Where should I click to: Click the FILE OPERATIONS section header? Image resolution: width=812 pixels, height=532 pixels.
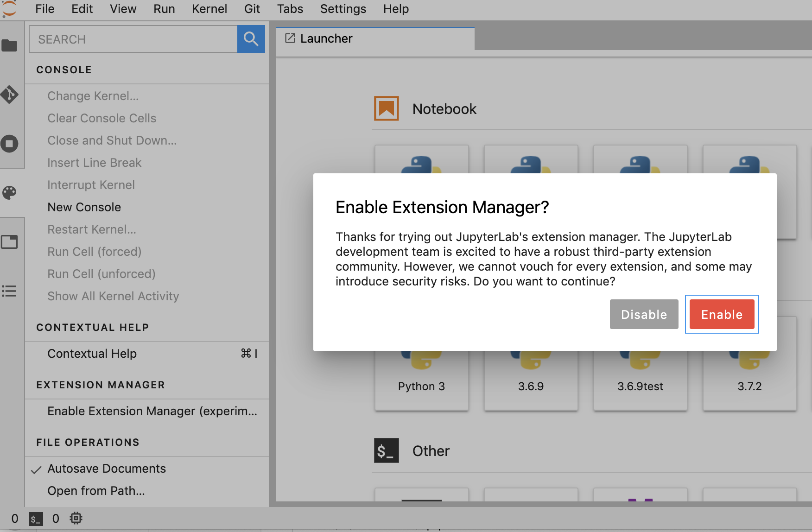88,443
